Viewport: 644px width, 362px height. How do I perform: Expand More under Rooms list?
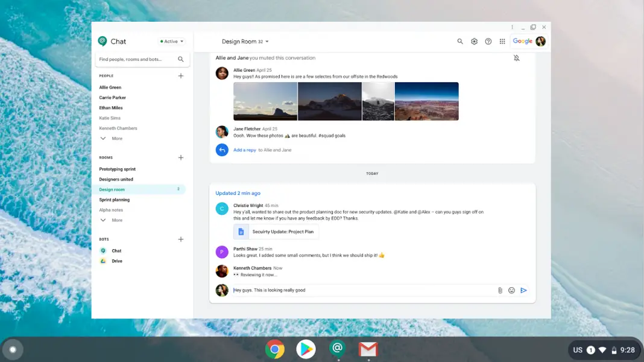[112, 220]
